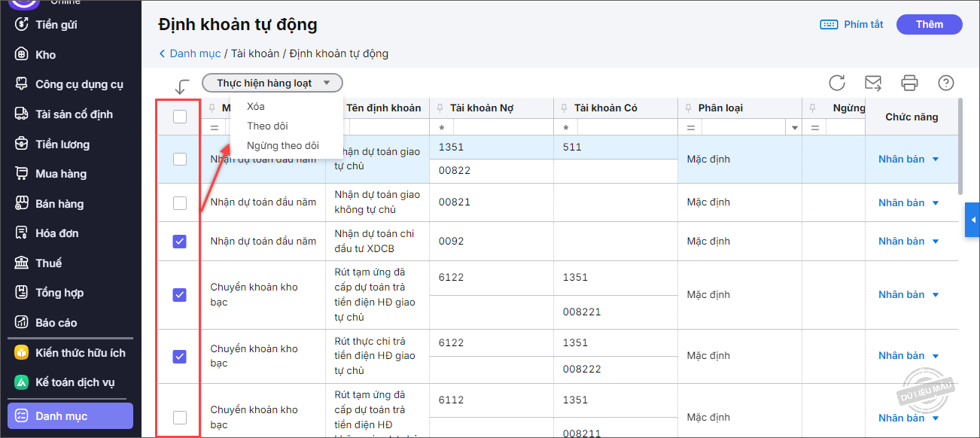Image resolution: width=980 pixels, height=438 pixels.
Task: Open Nhân bản dropdown arrow in first row
Action: click(x=936, y=160)
